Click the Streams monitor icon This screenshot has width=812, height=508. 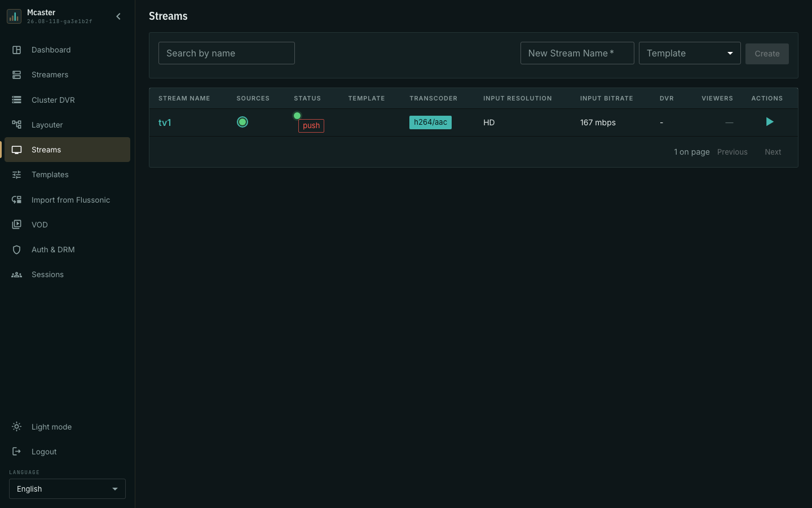(17, 150)
